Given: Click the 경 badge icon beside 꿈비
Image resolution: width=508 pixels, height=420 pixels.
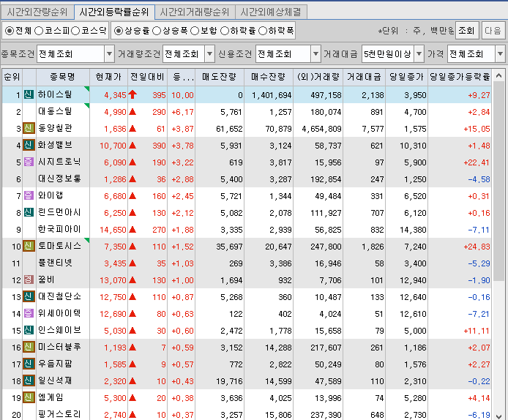Looking at the screenshot, I should point(29,280).
